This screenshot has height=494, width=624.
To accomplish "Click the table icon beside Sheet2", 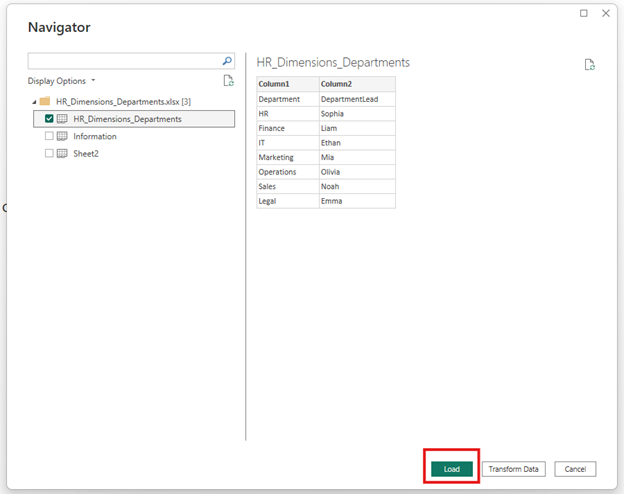I will [62, 153].
